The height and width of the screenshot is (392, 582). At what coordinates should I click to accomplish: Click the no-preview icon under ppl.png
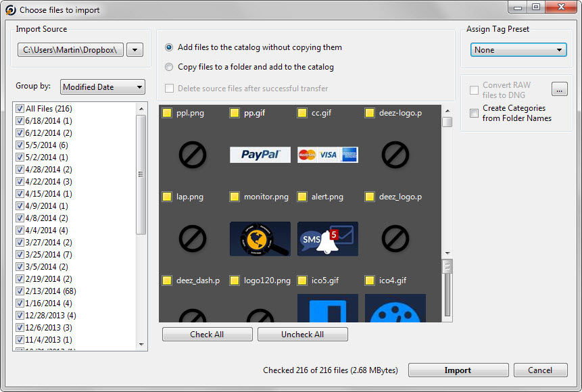[193, 155]
